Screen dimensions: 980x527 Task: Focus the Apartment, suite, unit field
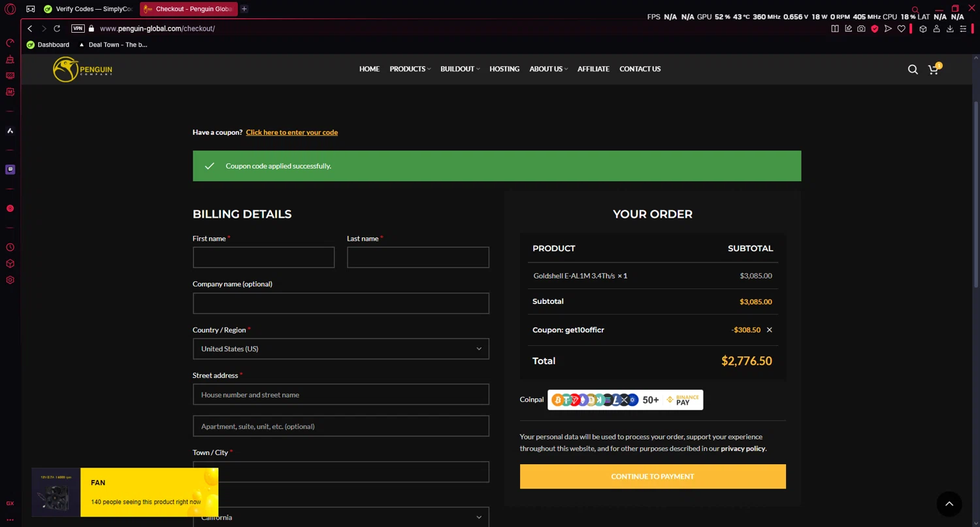(x=341, y=426)
